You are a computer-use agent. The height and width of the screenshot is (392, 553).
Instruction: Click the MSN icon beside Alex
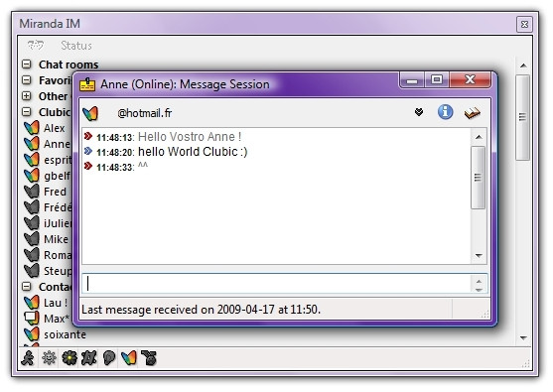[32, 128]
